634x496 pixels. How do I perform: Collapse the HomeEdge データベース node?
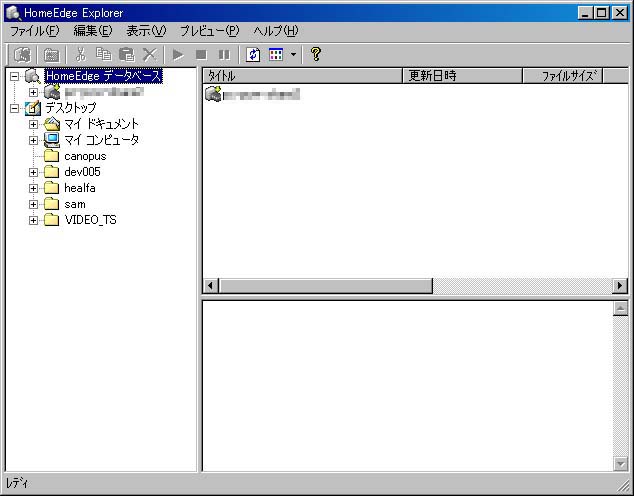pos(15,76)
